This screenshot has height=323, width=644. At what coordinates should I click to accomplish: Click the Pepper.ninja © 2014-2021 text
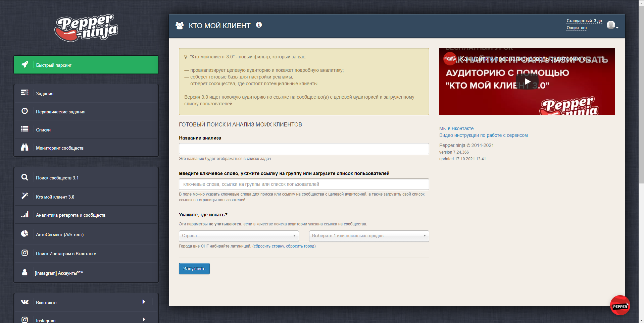466,145
